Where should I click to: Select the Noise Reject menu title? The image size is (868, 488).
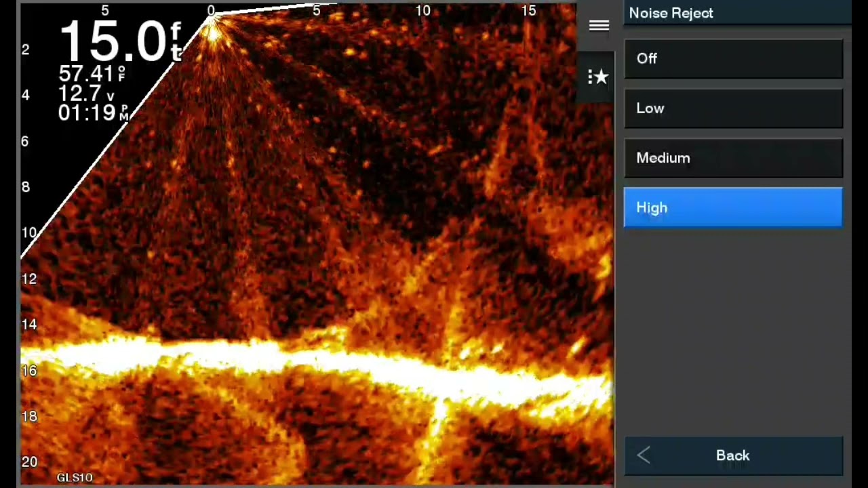[671, 13]
